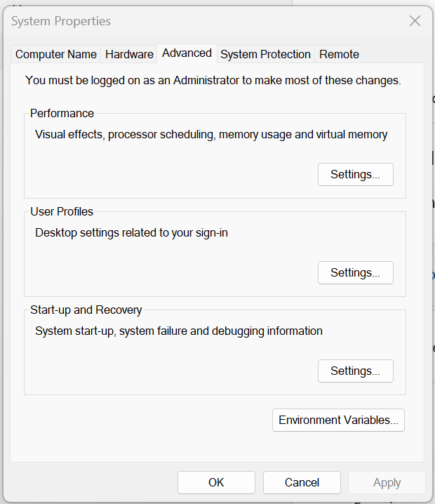The height and width of the screenshot is (504, 435).
Task: Click the Environment Variables button
Action: [x=338, y=420]
